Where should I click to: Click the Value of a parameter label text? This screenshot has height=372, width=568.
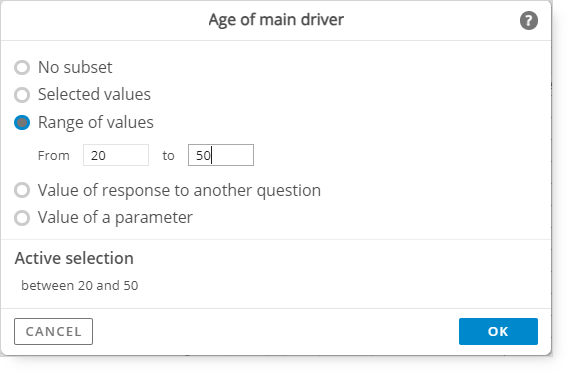[115, 218]
